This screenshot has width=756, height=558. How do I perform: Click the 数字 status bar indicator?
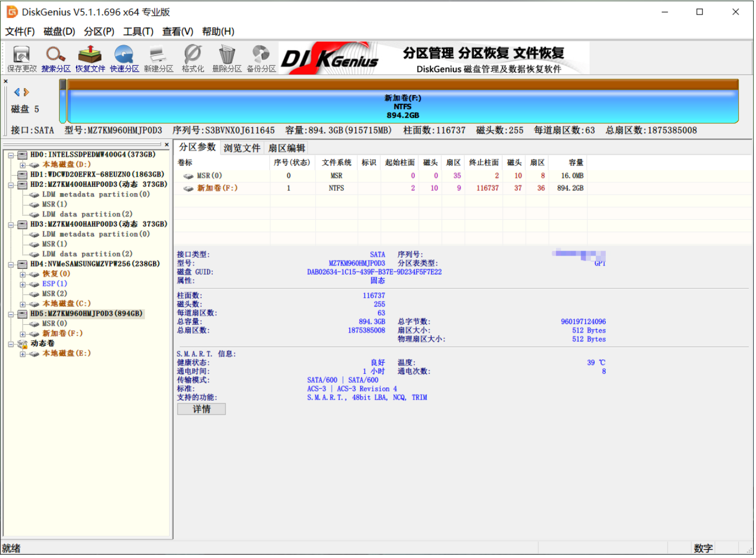(702, 549)
